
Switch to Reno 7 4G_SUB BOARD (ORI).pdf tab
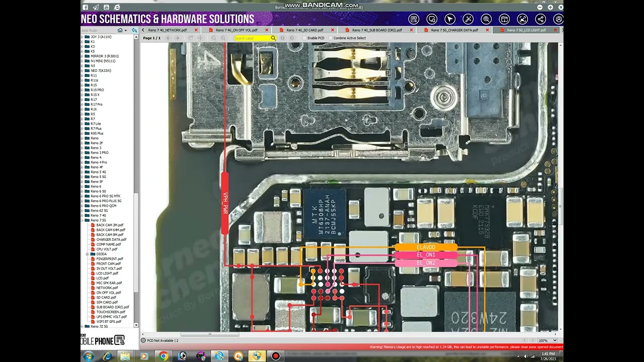(x=377, y=30)
